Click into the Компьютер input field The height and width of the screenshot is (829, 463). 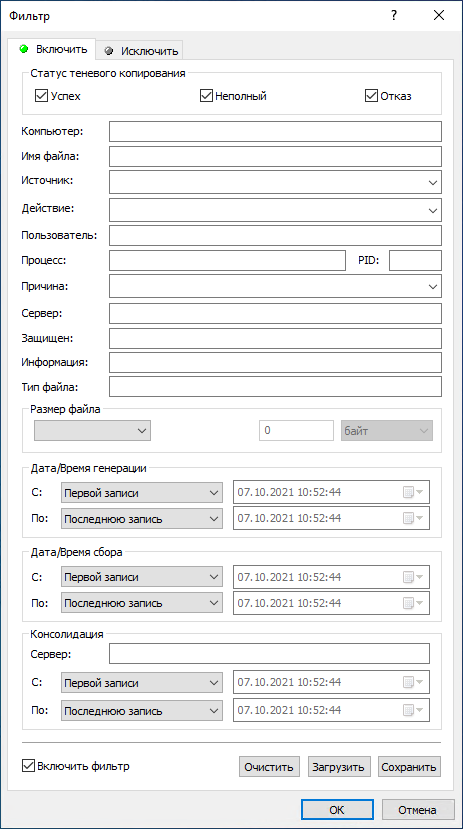pos(275,132)
